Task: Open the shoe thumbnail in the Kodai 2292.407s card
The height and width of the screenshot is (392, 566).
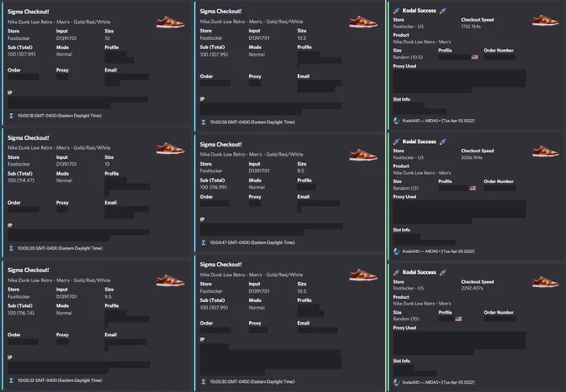Action: click(545, 281)
